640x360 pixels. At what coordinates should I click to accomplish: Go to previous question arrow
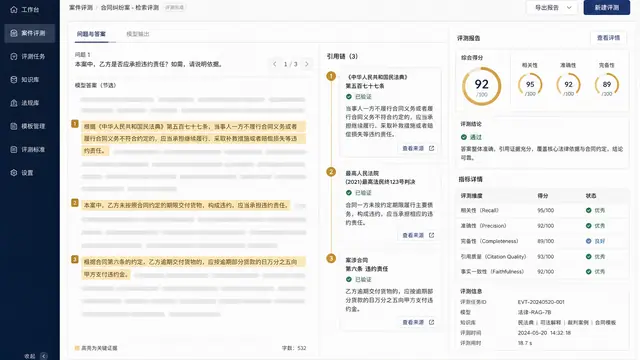pyautogui.click(x=275, y=64)
